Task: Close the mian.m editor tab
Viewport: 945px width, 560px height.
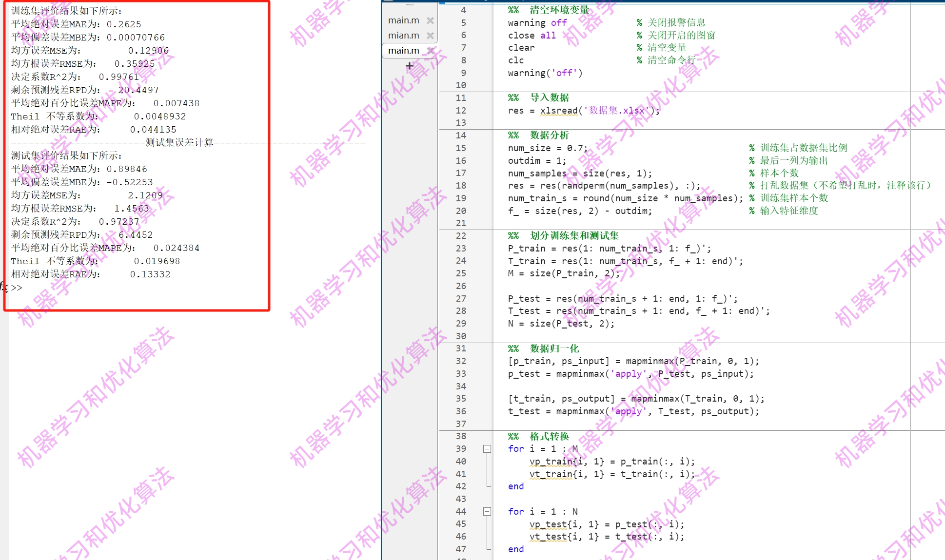Action: (430, 36)
